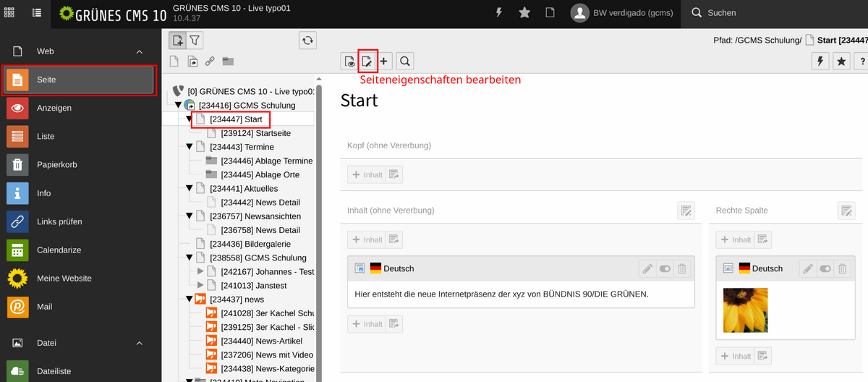Edit the Deutsch text element with pencil
The width and height of the screenshot is (868, 382).
pyautogui.click(x=647, y=268)
